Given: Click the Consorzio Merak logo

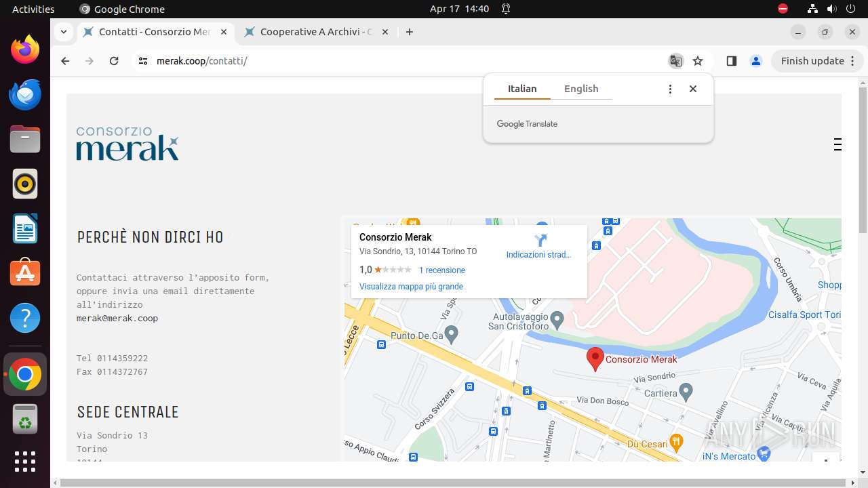Looking at the screenshot, I should click(127, 143).
